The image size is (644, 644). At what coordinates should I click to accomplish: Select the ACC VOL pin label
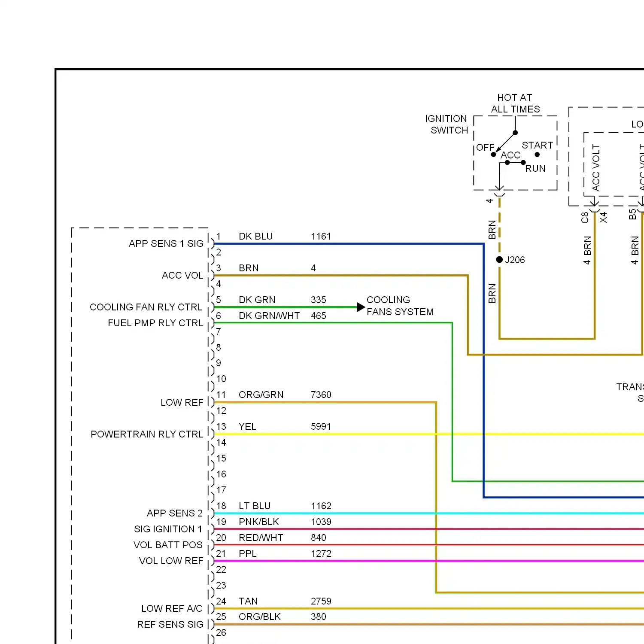(x=182, y=275)
